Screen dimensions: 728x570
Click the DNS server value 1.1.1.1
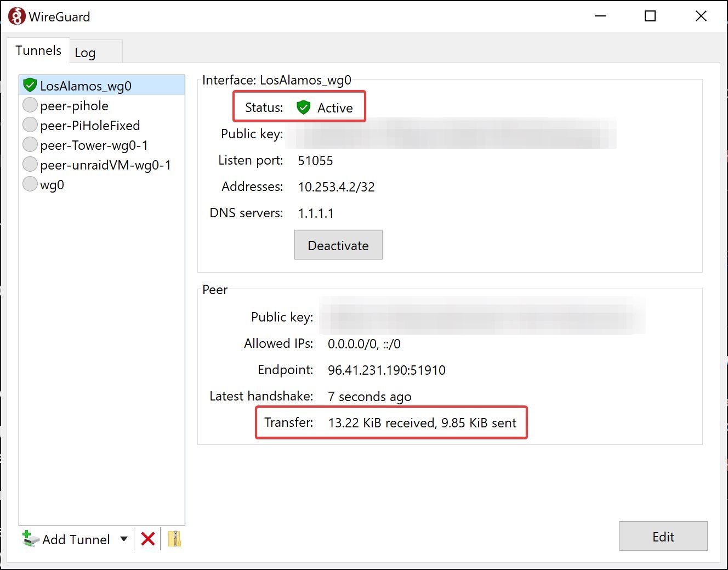(x=316, y=213)
